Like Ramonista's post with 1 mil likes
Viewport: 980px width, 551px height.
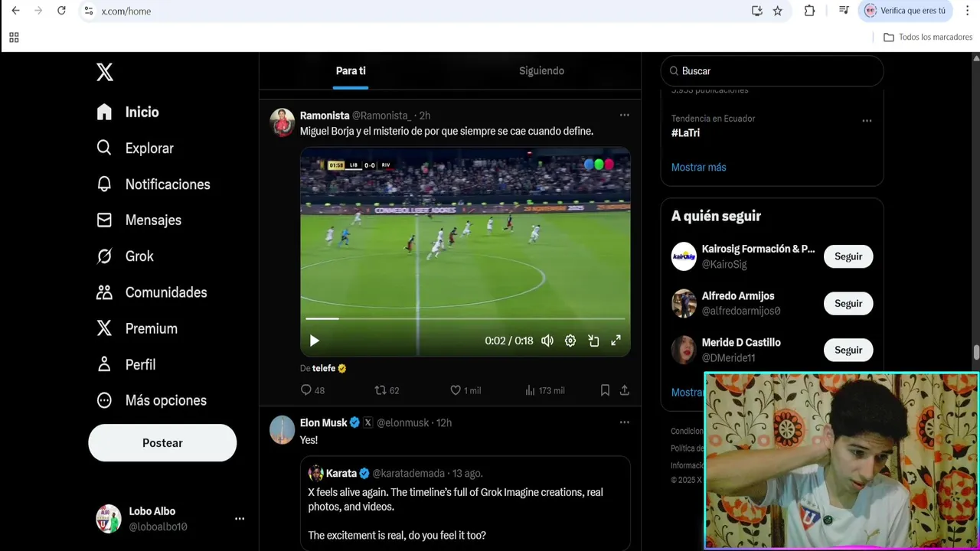click(x=465, y=390)
